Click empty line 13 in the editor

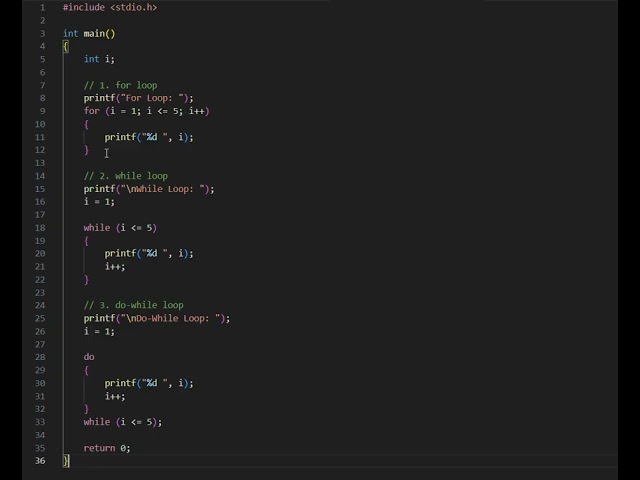pyautogui.click(x=340, y=163)
